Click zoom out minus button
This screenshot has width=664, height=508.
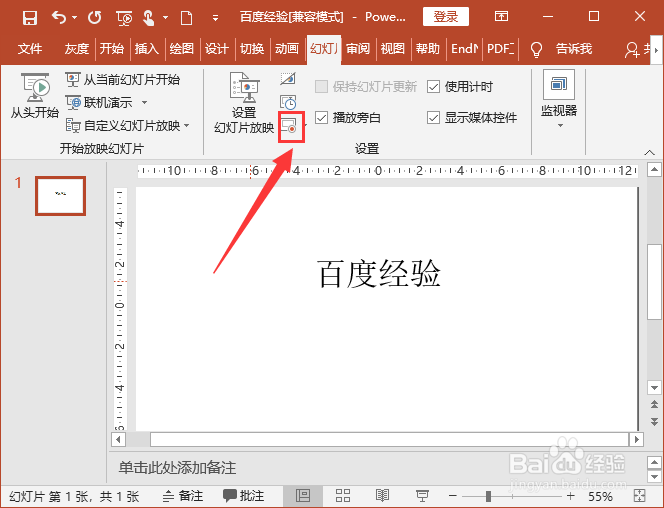click(x=453, y=496)
